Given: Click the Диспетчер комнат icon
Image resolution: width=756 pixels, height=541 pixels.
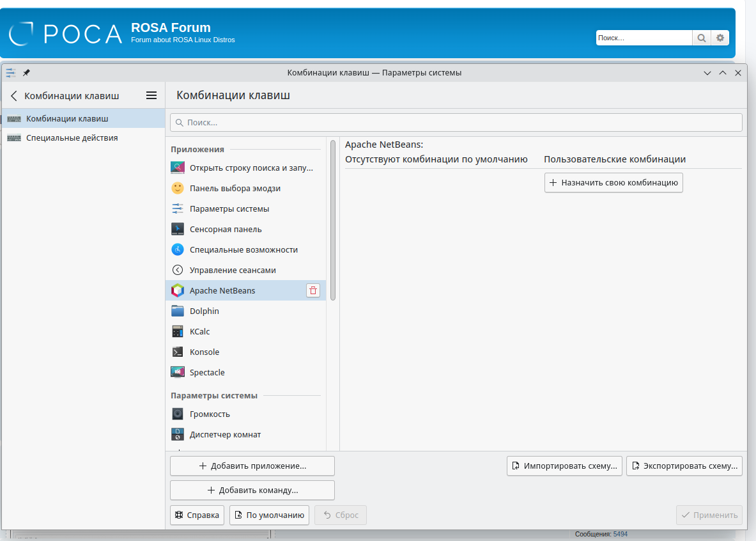Looking at the screenshot, I should [178, 434].
